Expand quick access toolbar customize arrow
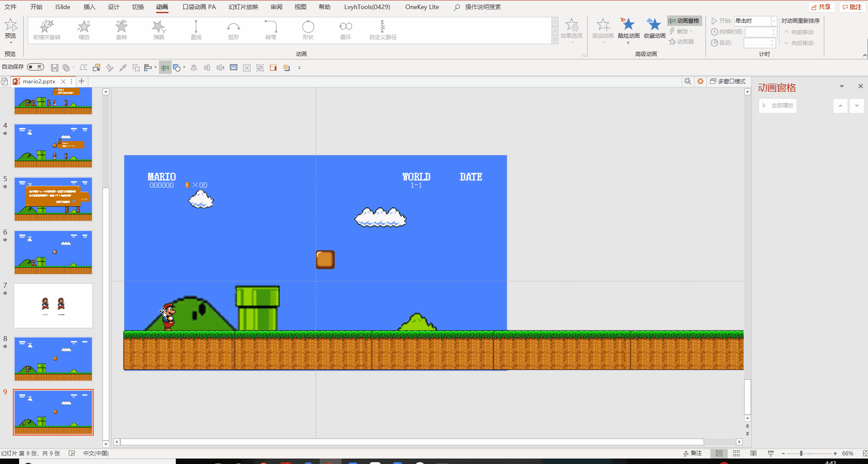 click(299, 68)
